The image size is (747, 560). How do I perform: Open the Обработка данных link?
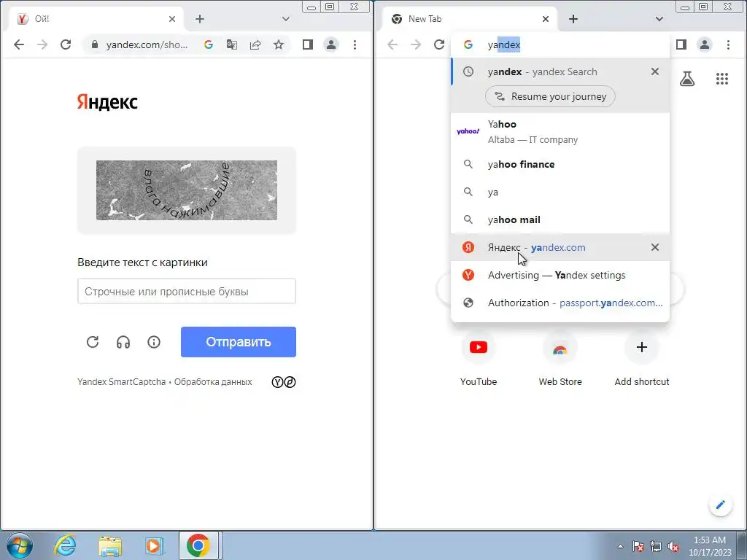(x=213, y=382)
